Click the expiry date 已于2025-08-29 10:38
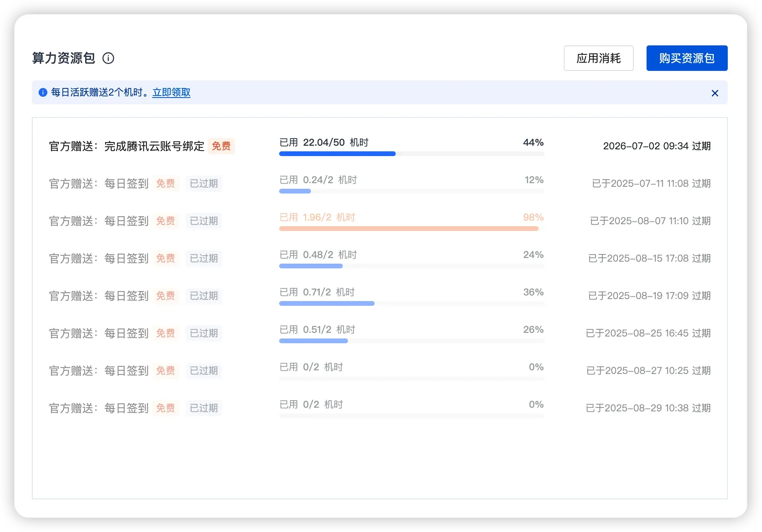This screenshot has width=762, height=532. pyautogui.click(x=648, y=408)
